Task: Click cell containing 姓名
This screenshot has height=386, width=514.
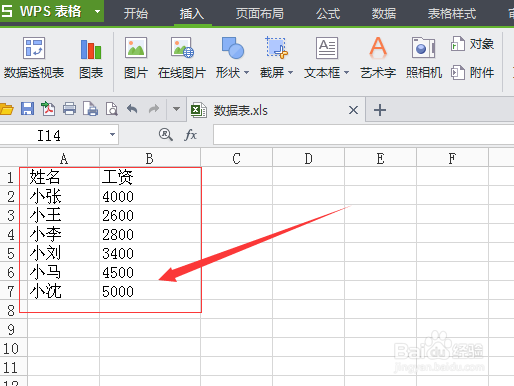Action: point(63,176)
